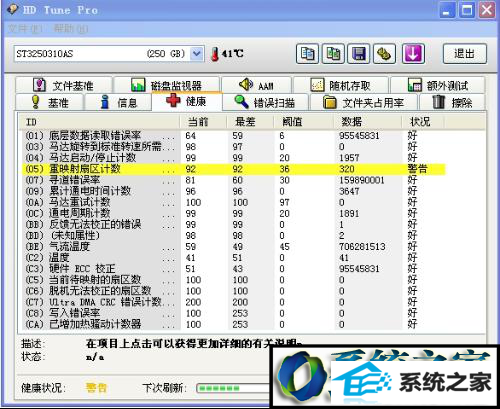Select row (CA) 已增加热驱动计数器

233,324
